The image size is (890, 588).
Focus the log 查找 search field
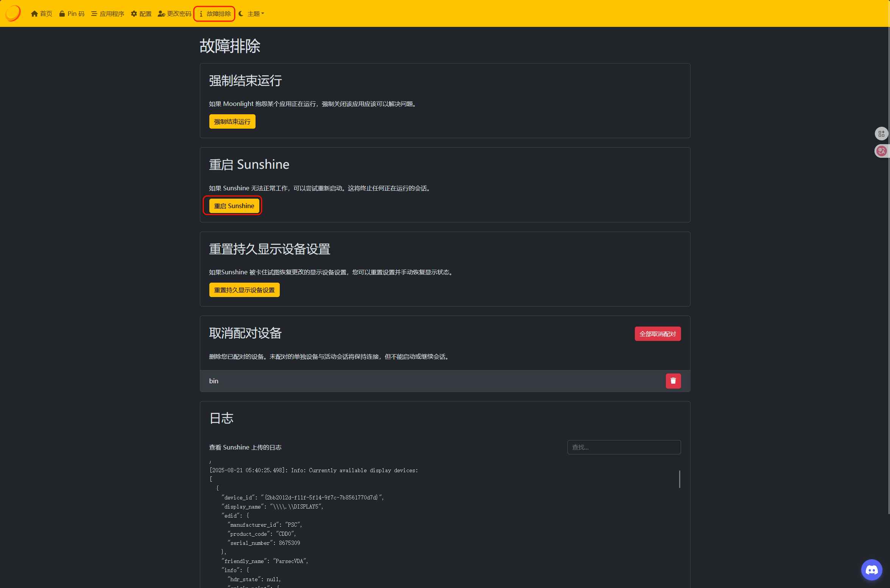624,447
